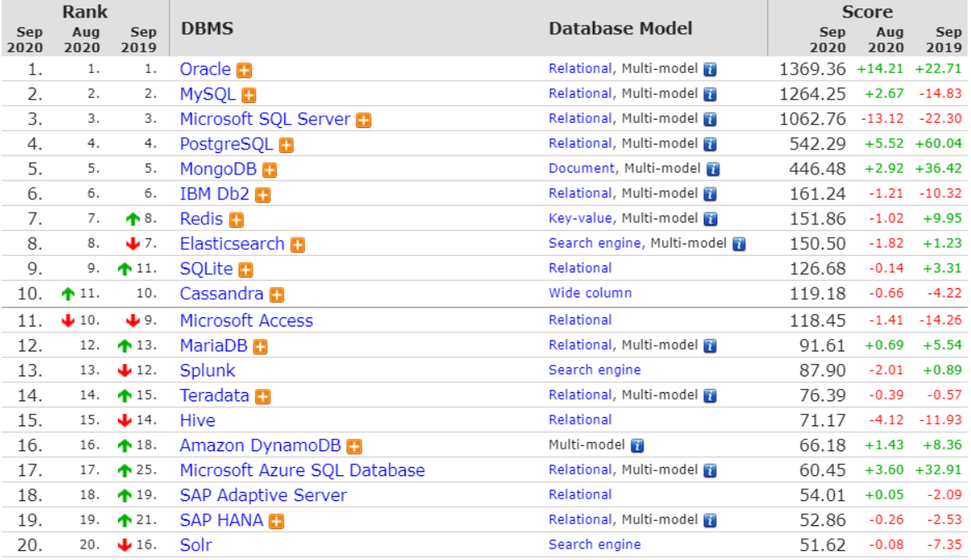Image resolution: width=971 pixels, height=560 pixels.
Task: Open the Microsoft SQL Server link
Action: pyautogui.click(x=265, y=119)
